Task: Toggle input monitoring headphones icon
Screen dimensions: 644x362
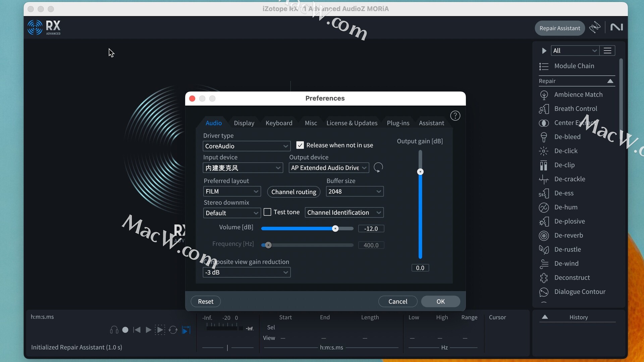Action: pos(114,330)
